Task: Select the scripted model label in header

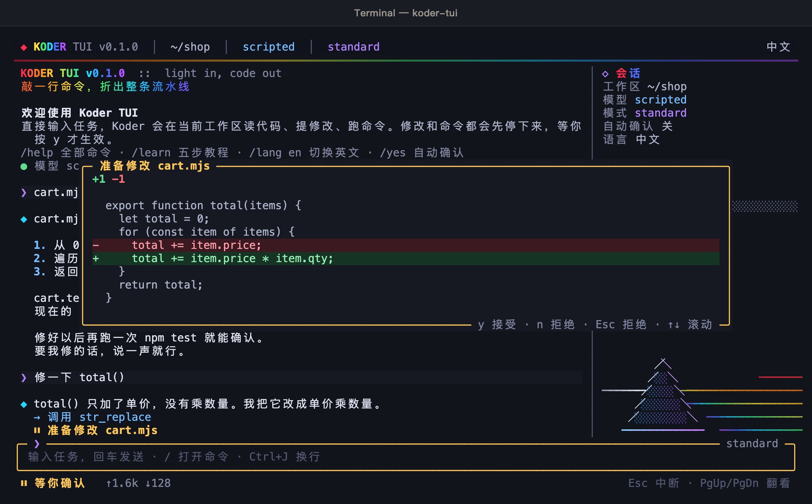Action: (x=268, y=47)
